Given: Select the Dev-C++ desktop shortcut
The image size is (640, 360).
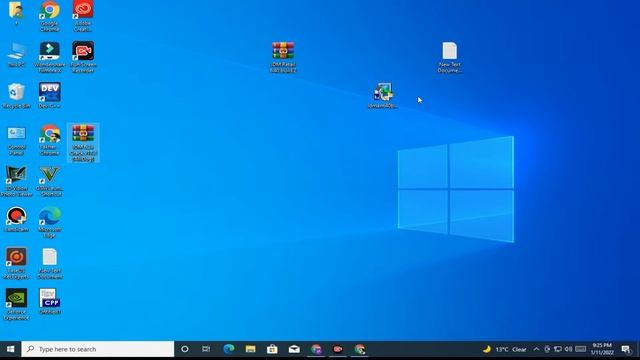Looking at the screenshot, I should pos(50,96).
